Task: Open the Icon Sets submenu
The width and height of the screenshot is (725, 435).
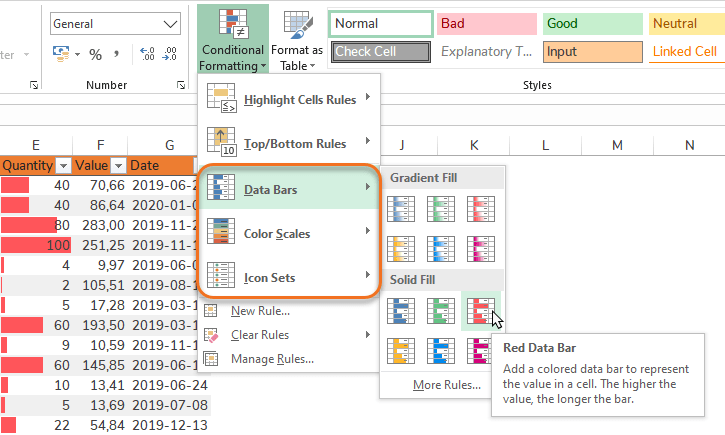Action: (x=290, y=276)
